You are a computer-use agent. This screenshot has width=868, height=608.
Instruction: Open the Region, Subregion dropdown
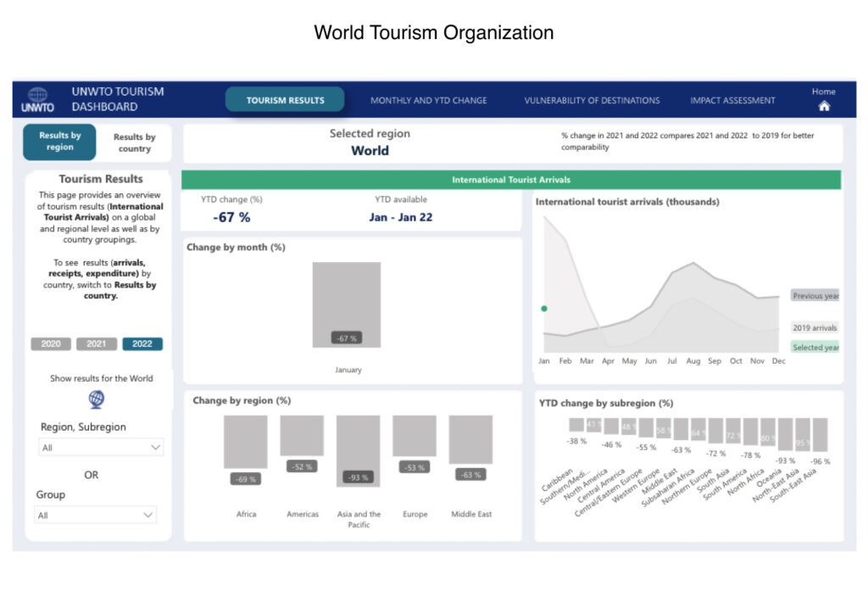click(101, 447)
